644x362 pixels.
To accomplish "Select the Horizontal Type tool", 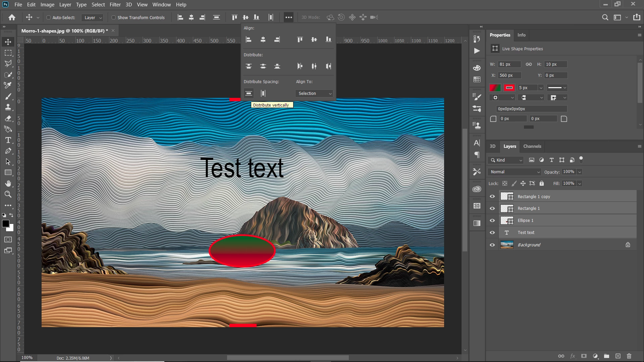I will pyautogui.click(x=8, y=140).
